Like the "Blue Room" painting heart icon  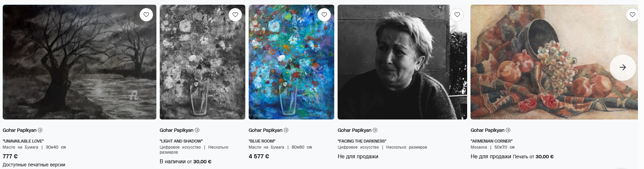324,15
